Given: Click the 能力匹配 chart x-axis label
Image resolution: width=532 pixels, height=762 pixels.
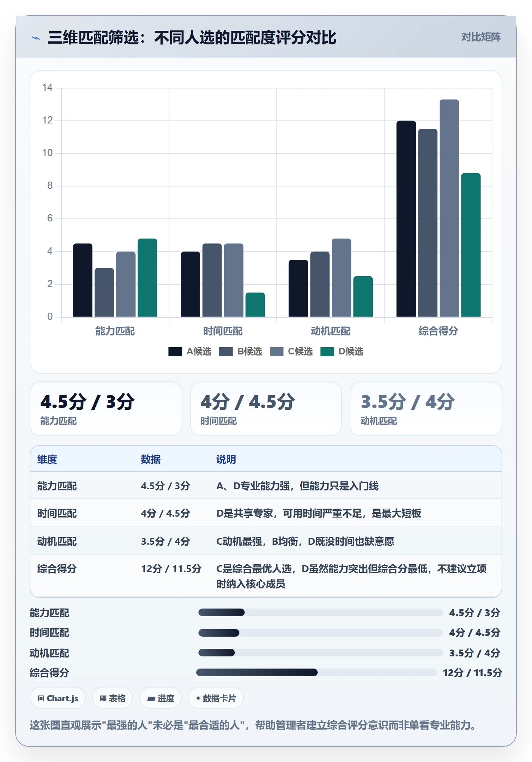Looking at the screenshot, I should (115, 331).
